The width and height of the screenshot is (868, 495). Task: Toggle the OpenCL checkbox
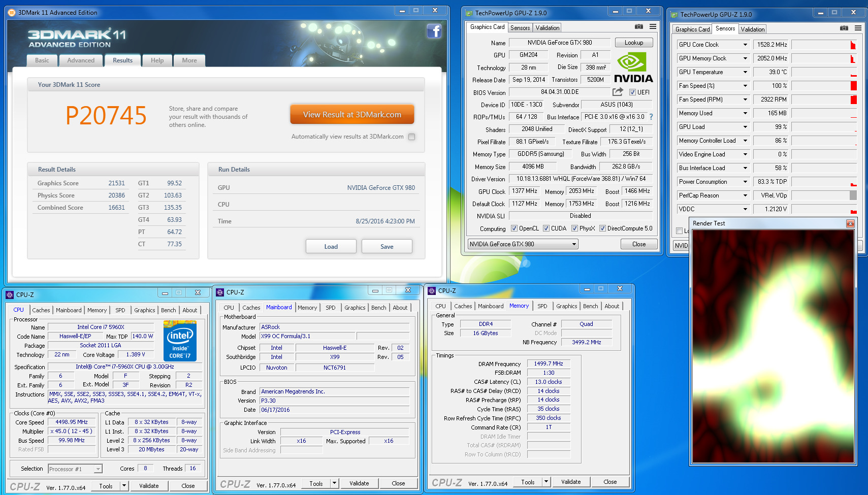point(514,228)
